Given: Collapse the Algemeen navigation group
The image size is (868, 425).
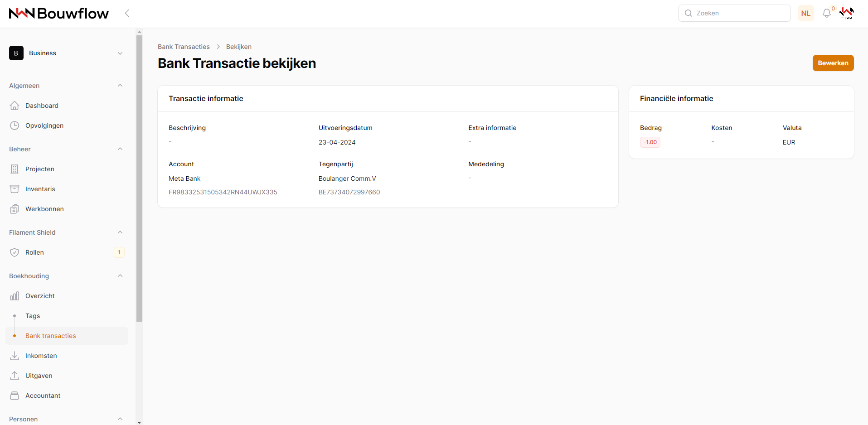Looking at the screenshot, I should [x=120, y=86].
